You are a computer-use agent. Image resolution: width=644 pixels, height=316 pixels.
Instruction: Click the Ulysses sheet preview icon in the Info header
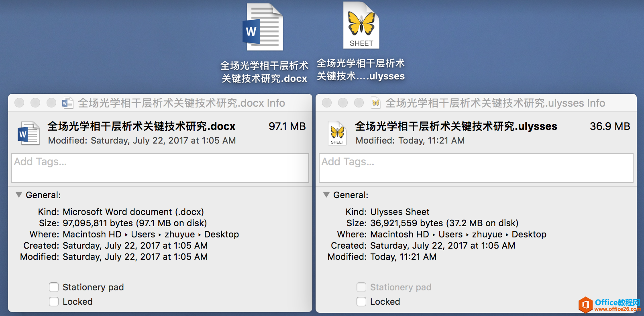337,133
